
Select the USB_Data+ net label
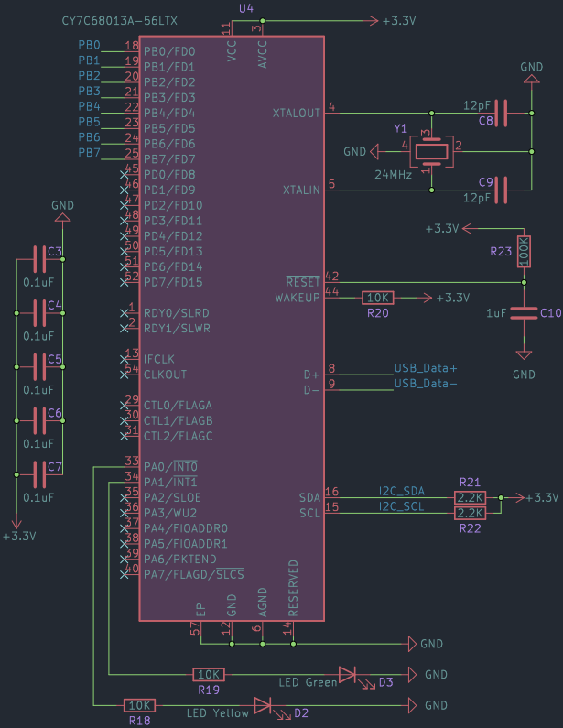[426, 368]
